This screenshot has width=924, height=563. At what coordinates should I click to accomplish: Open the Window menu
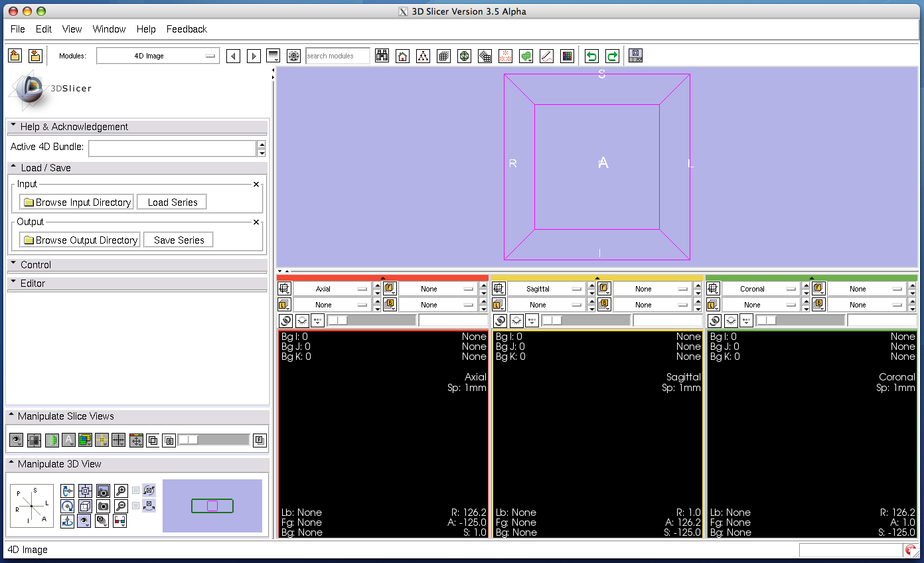point(109,29)
